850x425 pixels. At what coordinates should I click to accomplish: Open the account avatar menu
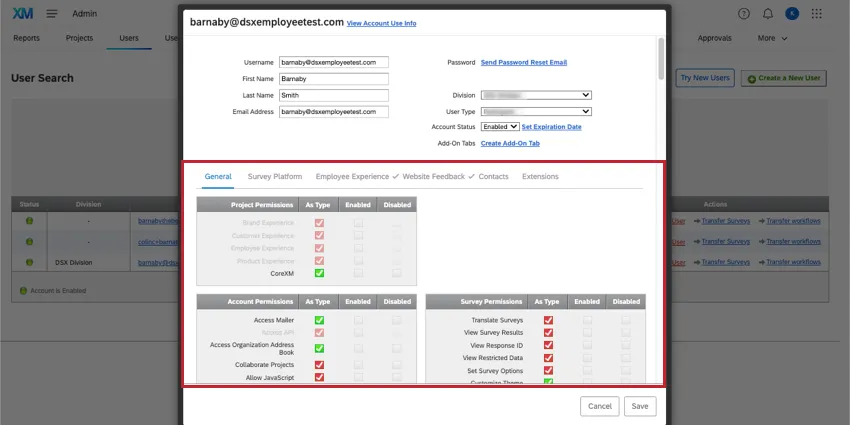click(x=791, y=14)
